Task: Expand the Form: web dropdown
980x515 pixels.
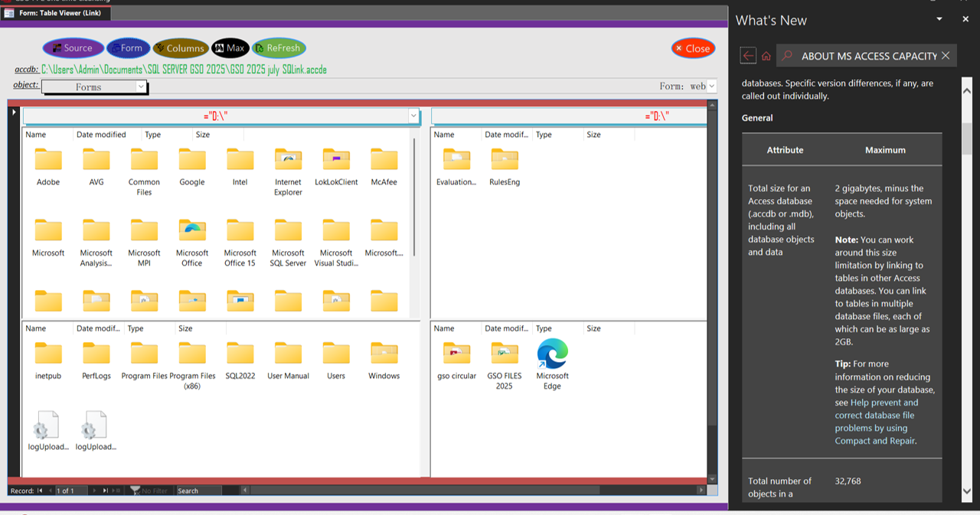Action: [712, 86]
